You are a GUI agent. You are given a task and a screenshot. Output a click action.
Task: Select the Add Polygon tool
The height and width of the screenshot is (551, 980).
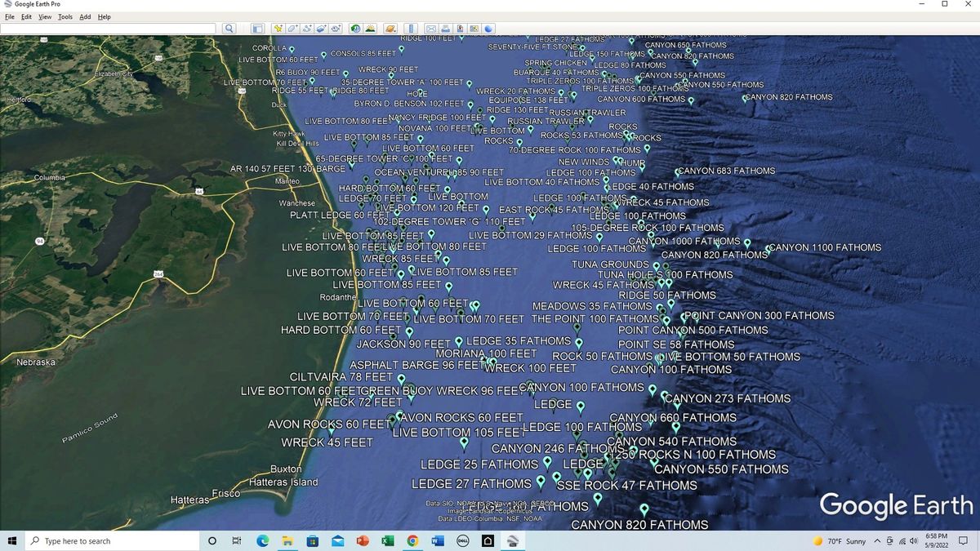(x=291, y=29)
